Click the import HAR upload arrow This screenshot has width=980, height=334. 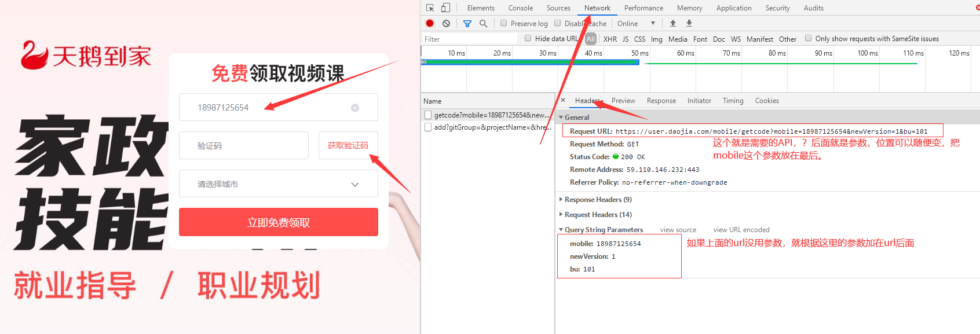(673, 23)
